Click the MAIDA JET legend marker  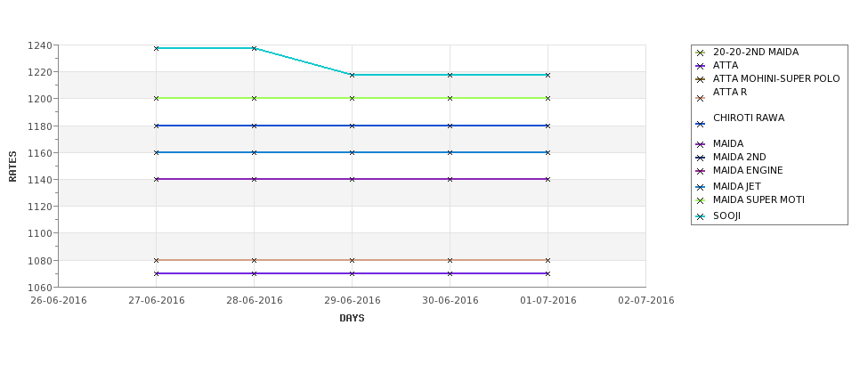click(x=701, y=188)
